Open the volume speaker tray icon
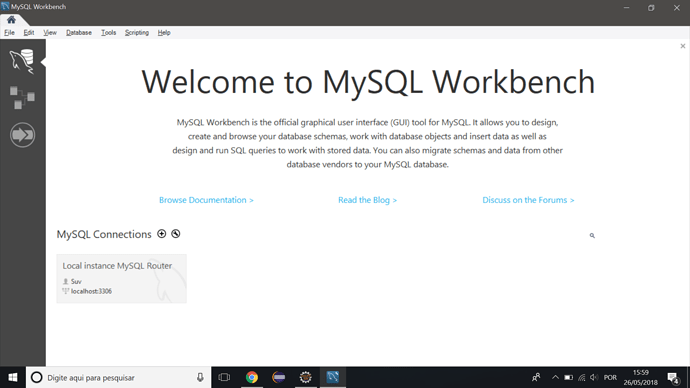690x388 pixels. pos(594,377)
